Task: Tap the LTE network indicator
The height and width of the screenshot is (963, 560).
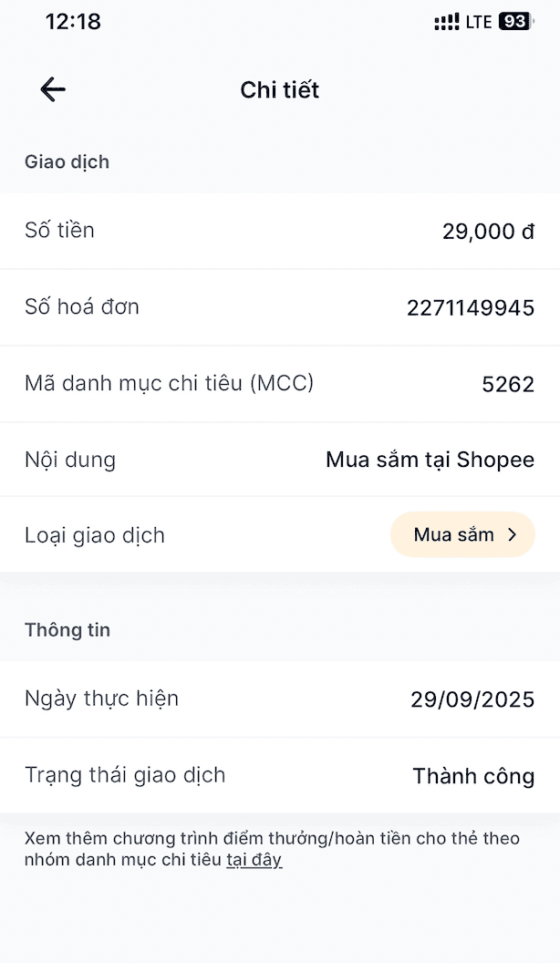Action: 478,22
